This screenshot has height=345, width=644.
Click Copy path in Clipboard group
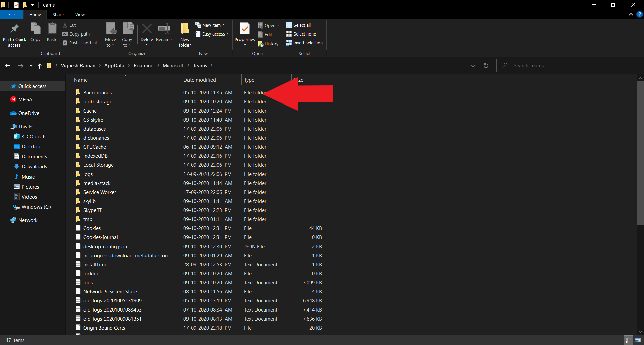(x=76, y=34)
